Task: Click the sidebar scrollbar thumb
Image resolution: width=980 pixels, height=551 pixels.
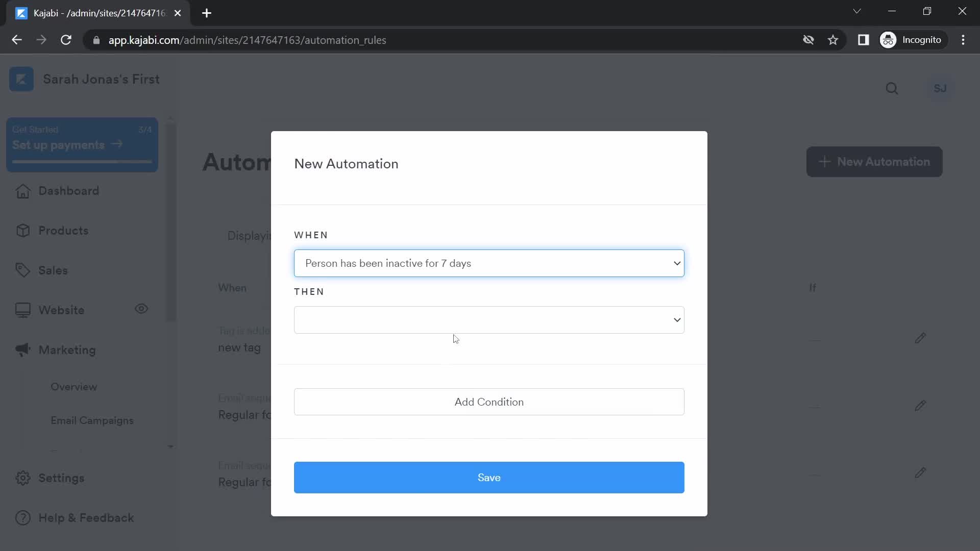Action: [171, 222]
